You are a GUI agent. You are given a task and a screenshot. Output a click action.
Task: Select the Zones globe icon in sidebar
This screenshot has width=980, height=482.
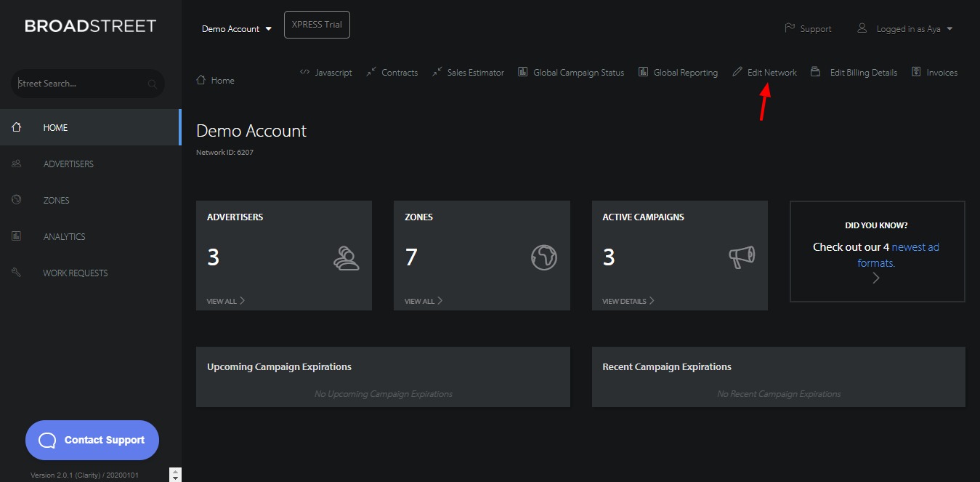(x=17, y=200)
